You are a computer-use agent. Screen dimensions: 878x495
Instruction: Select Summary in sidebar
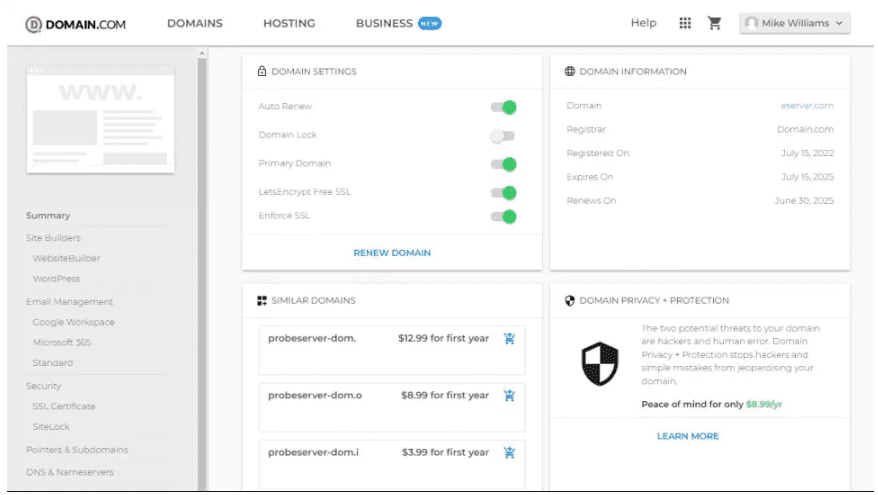48,216
